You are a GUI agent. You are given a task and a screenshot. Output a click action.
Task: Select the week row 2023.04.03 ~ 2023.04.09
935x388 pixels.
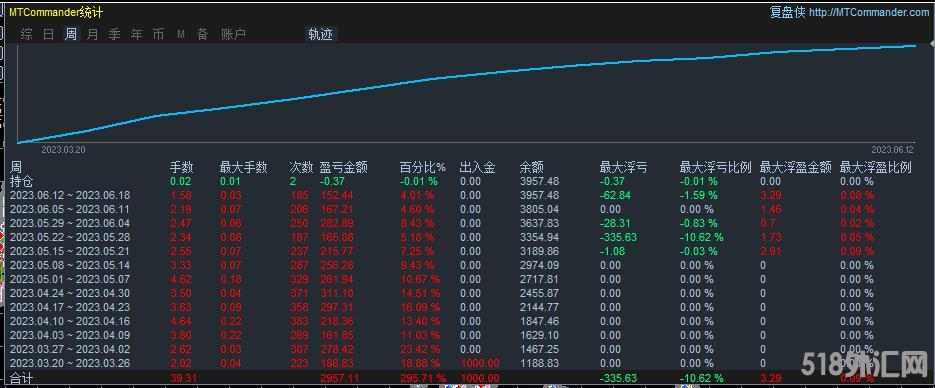tap(70, 335)
